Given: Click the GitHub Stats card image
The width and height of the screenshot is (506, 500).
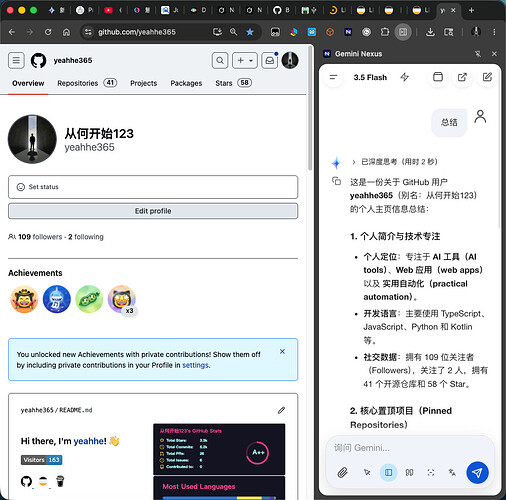Looking at the screenshot, I should tap(219, 449).
